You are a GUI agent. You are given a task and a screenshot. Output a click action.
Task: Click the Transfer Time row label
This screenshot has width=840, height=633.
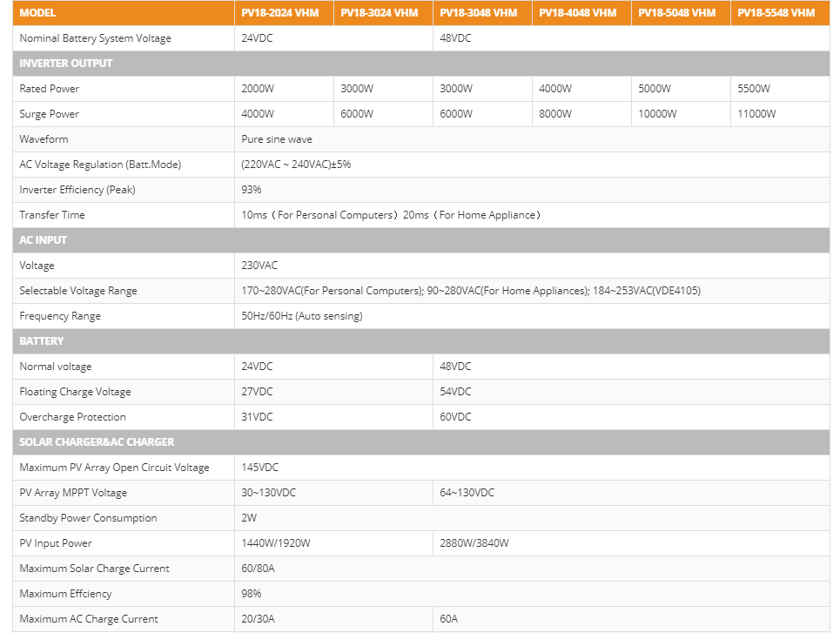pyautogui.click(x=52, y=214)
